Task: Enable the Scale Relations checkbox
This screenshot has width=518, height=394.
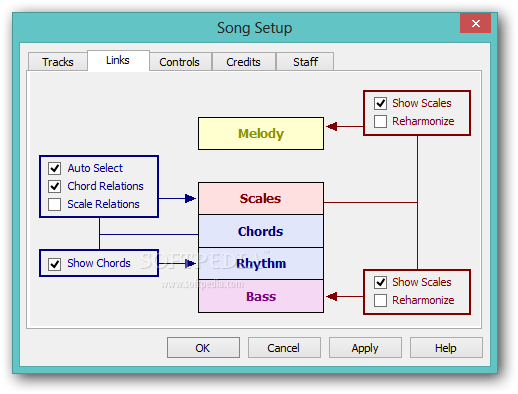Action: (x=54, y=204)
